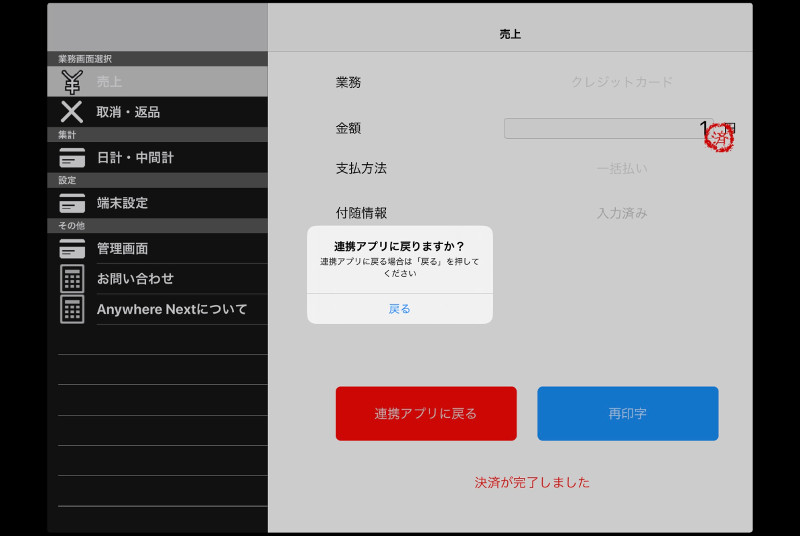Click the calculator icon next to お問い合わせ
This screenshot has width=800, height=536.
tap(72, 278)
